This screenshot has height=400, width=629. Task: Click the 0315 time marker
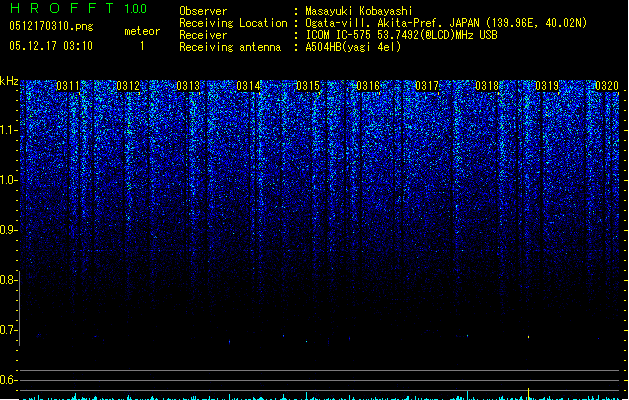pos(308,86)
